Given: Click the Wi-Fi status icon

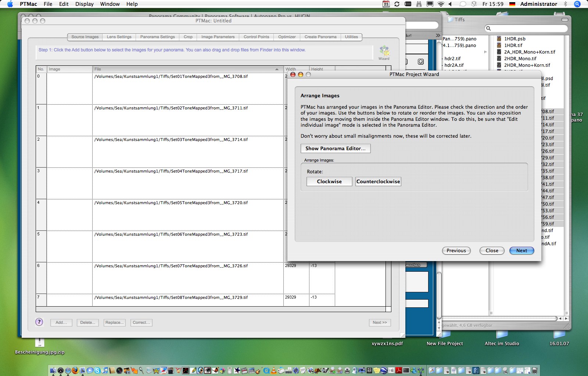Looking at the screenshot, I should coord(441,4).
